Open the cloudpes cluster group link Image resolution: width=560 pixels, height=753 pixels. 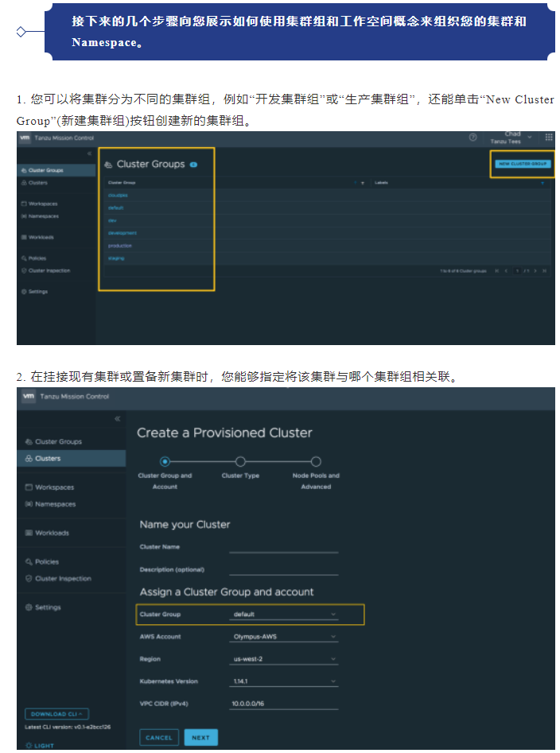pyautogui.click(x=118, y=196)
